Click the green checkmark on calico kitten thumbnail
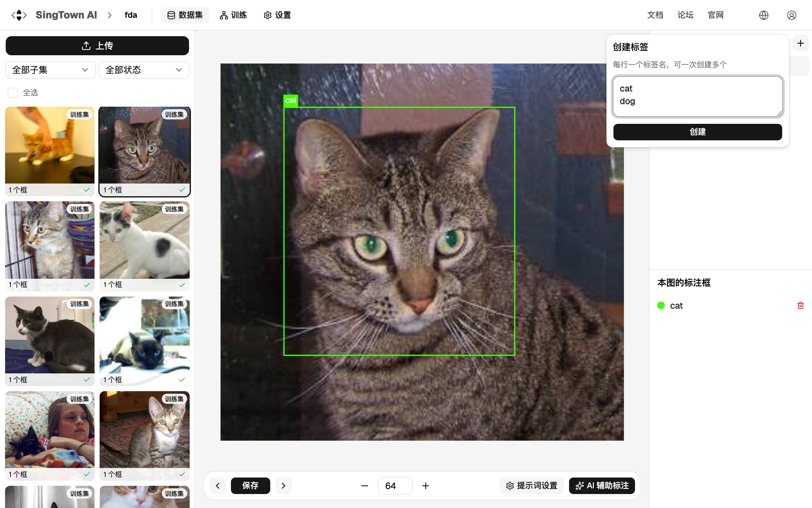The image size is (812, 508). [182, 474]
